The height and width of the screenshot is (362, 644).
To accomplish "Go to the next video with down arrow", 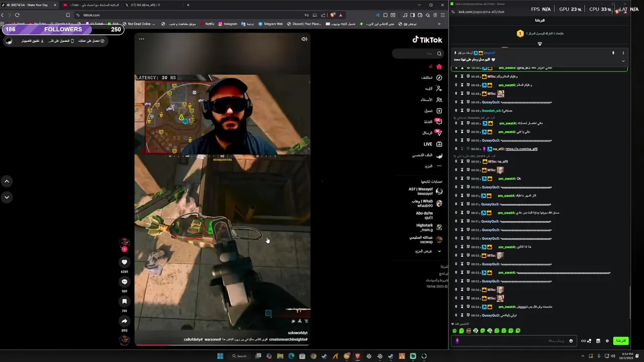I will [7, 197].
